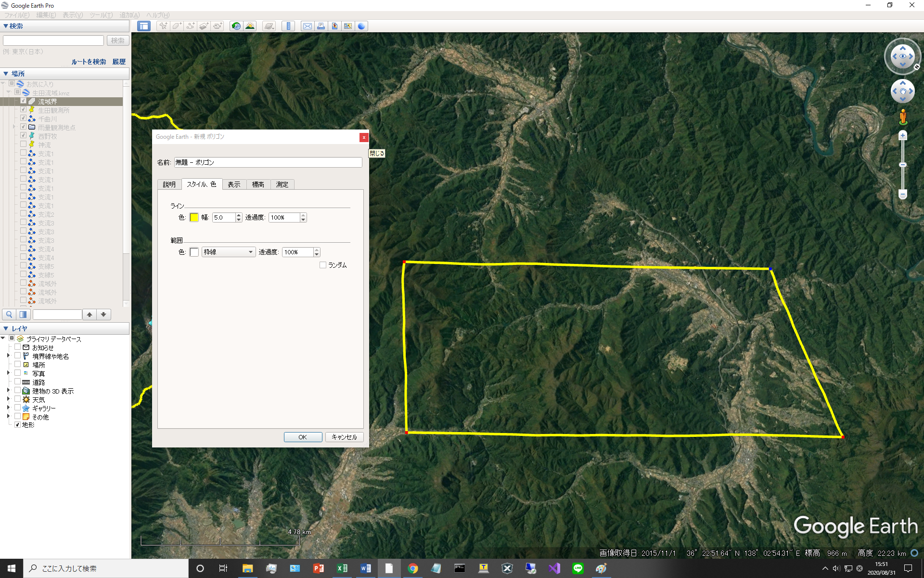The height and width of the screenshot is (578, 924).
Task: Uncheck the 西野牧 checkbox
Action: pyautogui.click(x=23, y=136)
